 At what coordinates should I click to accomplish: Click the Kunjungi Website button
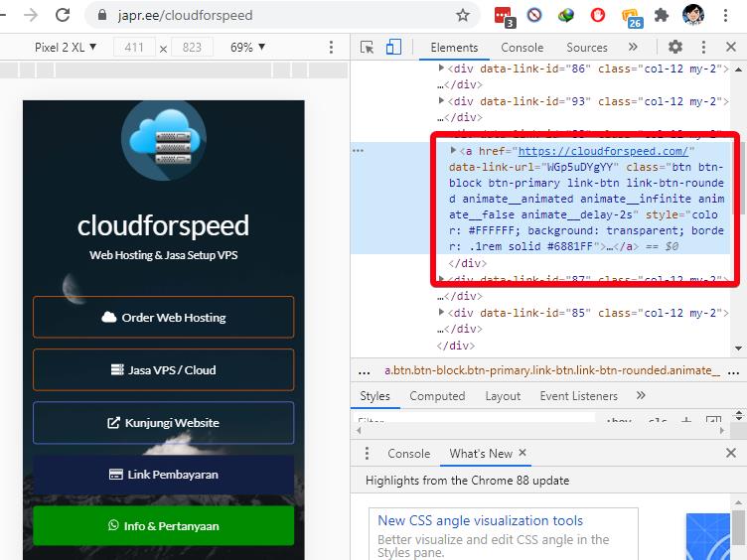tap(163, 423)
